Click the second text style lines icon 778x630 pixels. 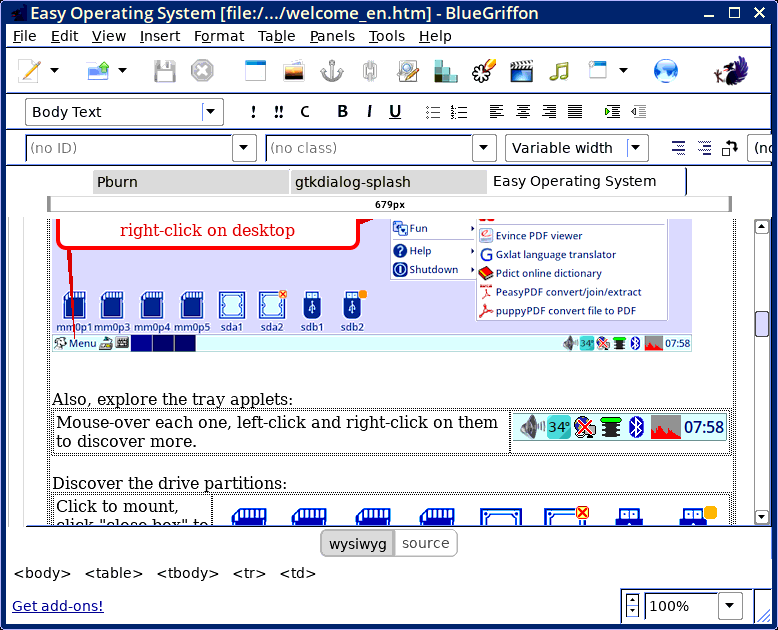click(x=704, y=148)
